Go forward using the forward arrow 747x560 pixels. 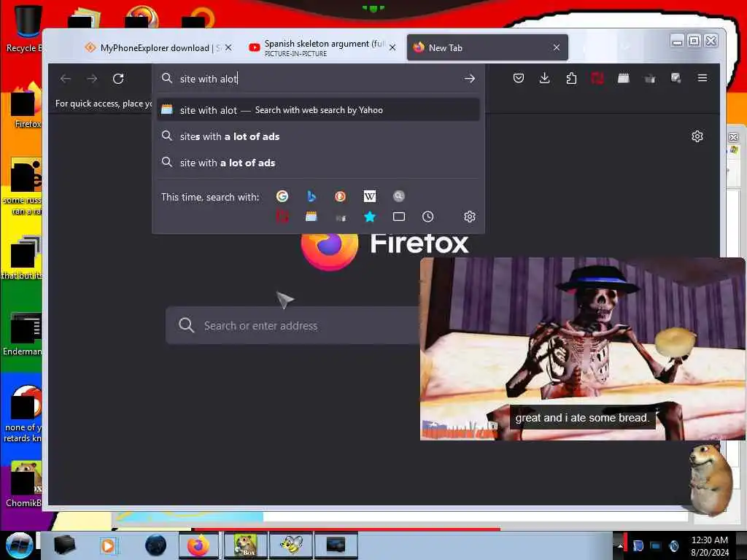[92, 79]
